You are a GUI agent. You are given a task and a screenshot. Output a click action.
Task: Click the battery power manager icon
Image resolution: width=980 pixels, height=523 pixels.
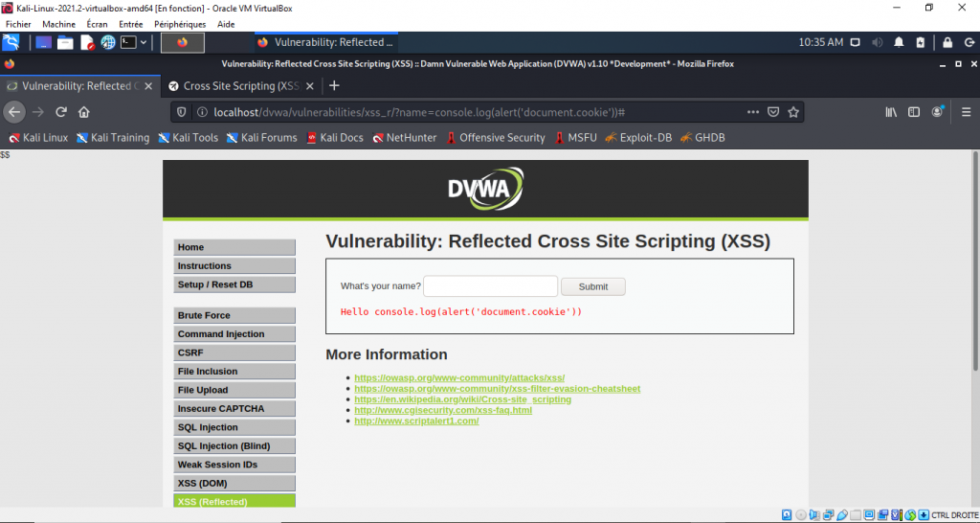(x=920, y=42)
